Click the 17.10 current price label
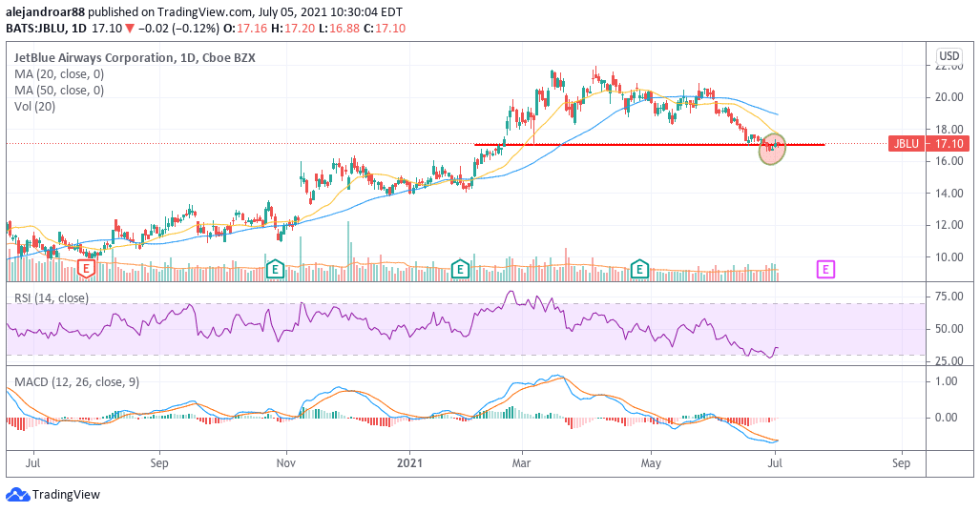This screenshot has width=980, height=512. click(x=949, y=144)
